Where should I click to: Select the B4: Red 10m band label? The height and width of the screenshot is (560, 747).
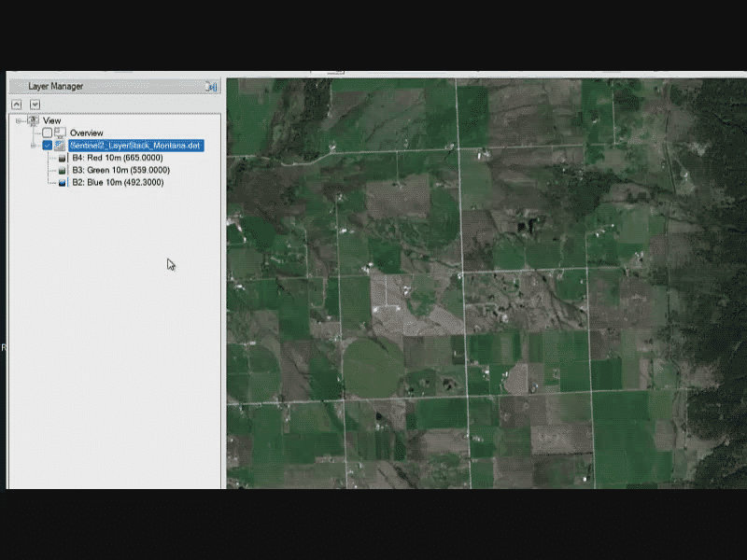117,158
